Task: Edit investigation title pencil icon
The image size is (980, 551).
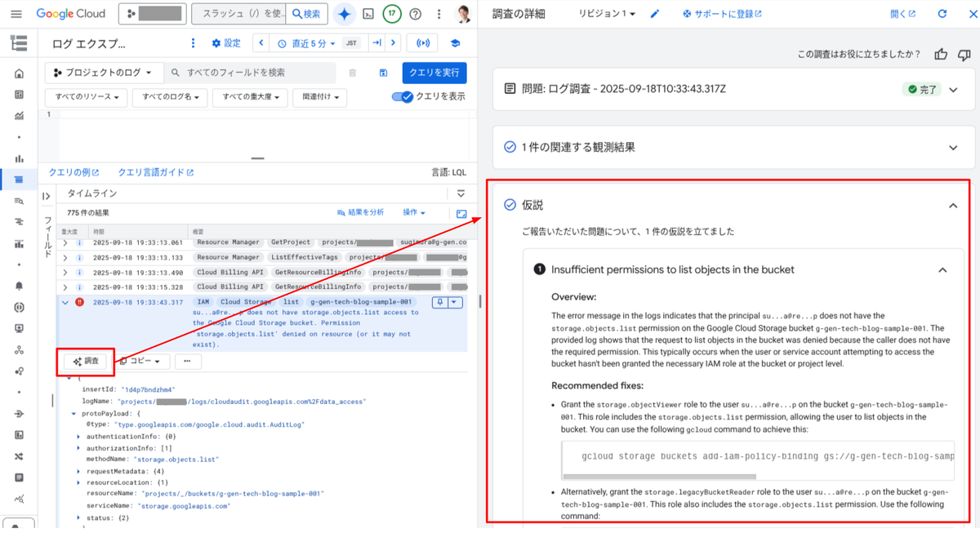Action: [654, 14]
